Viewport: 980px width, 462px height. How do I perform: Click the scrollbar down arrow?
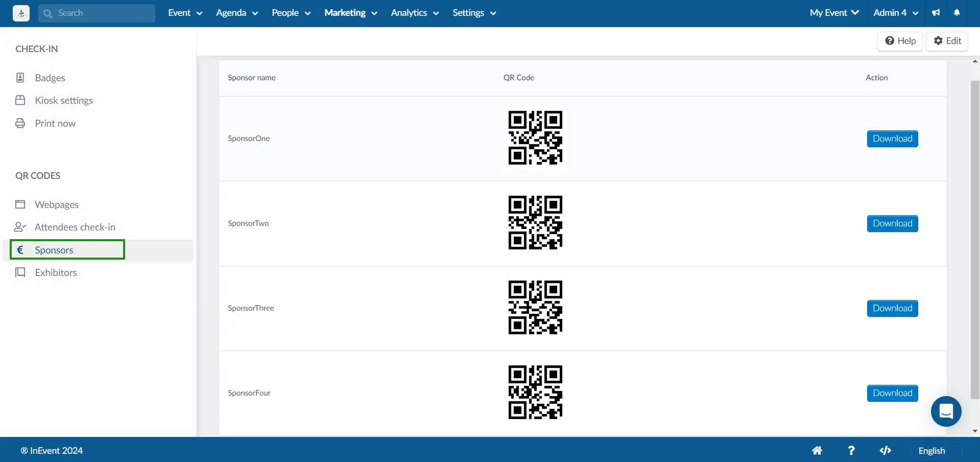click(x=975, y=431)
